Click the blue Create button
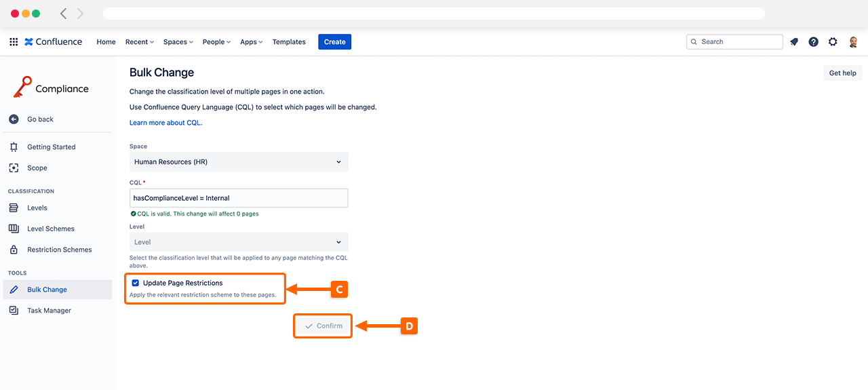Screen dimensions: 868x390 tap(334, 42)
